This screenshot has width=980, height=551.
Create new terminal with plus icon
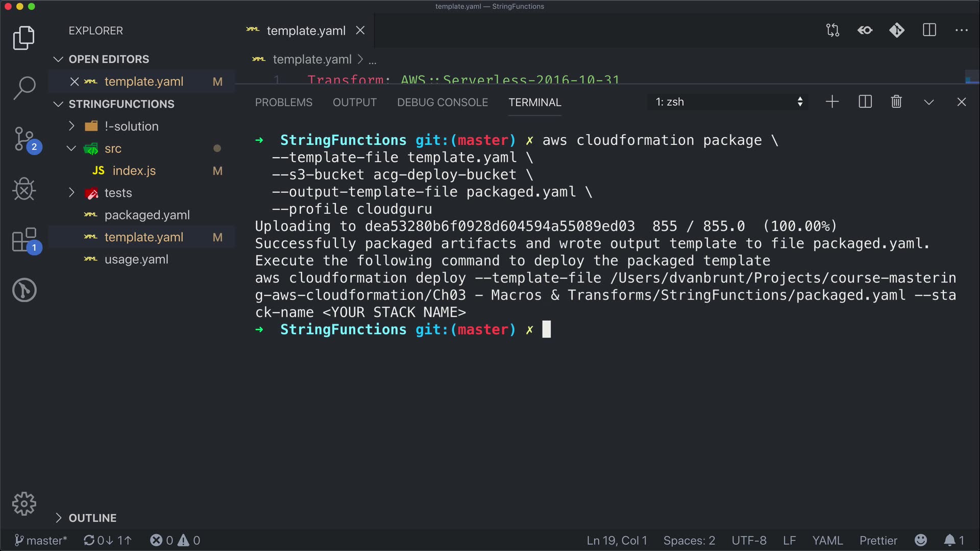click(x=832, y=102)
